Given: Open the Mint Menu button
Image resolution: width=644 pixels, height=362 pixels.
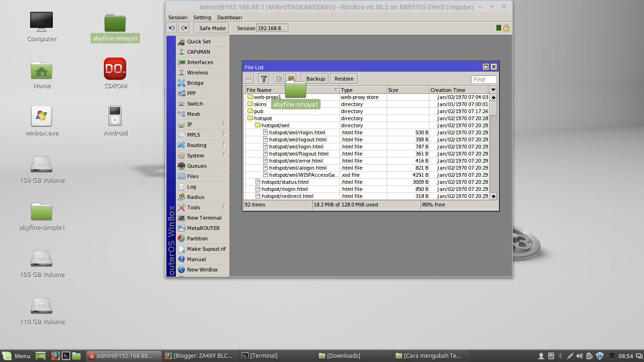Looking at the screenshot, I should (x=17, y=356).
